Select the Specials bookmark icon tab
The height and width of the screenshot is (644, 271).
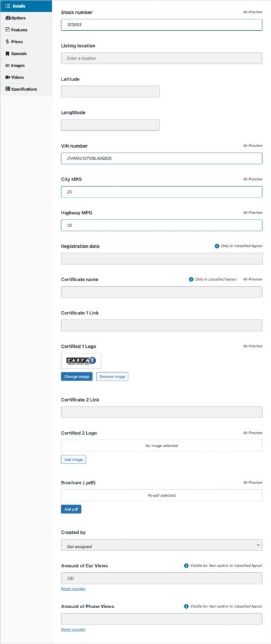point(26,53)
